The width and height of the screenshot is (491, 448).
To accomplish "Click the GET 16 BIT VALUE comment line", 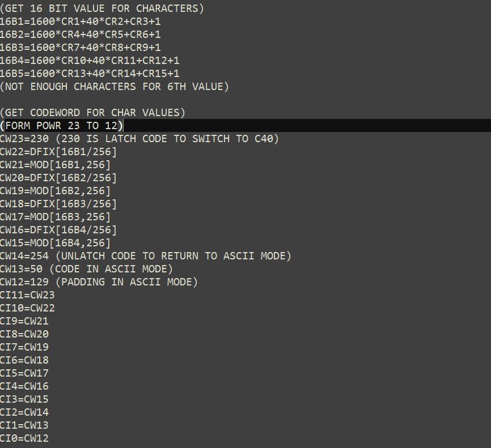I will 101,8.
